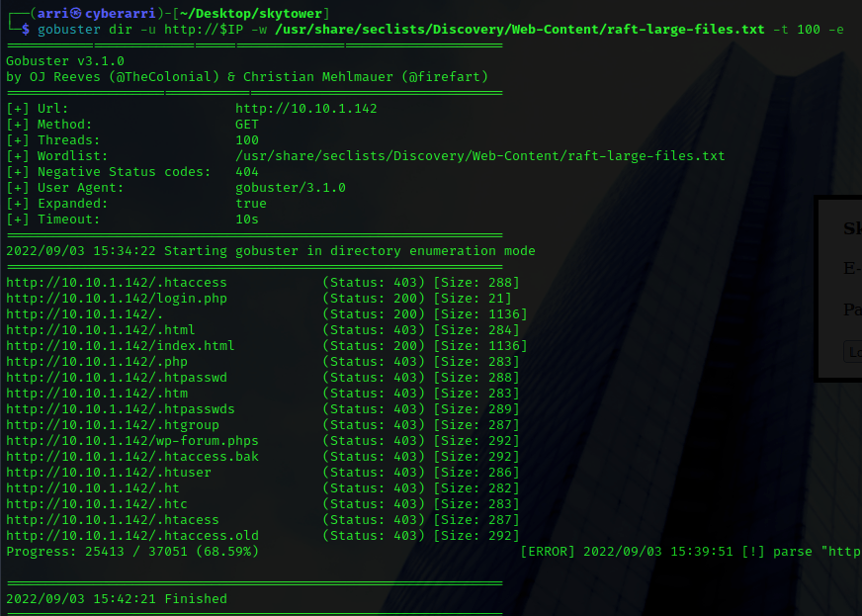Click the ERROR parse message text
This screenshot has width=862, height=616.
point(690,552)
